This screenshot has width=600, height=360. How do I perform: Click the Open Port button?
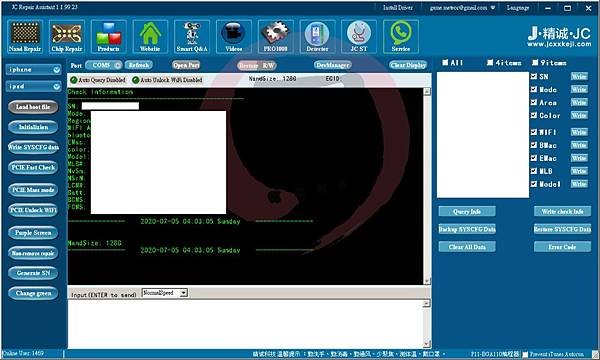[x=186, y=65]
